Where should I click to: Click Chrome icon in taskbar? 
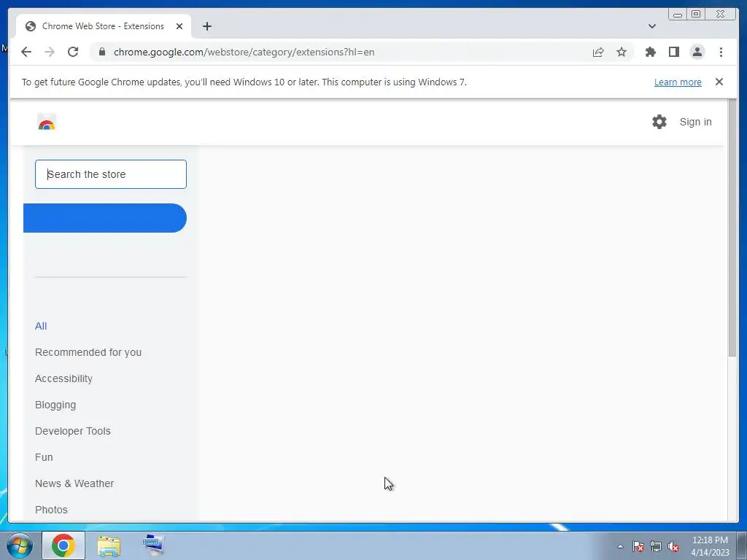pyautogui.click(x=63, y=545)
